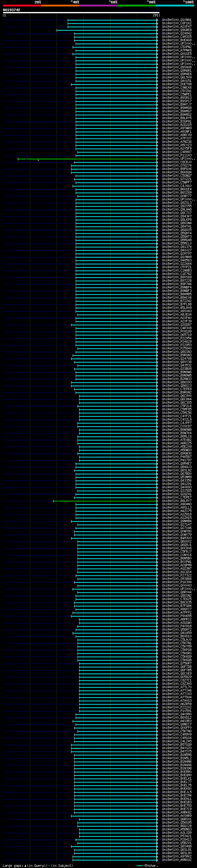This screenshot has height=868, width=197.
Task: Select the UniRef100_B9HTJ7 label
Action: 176,104
